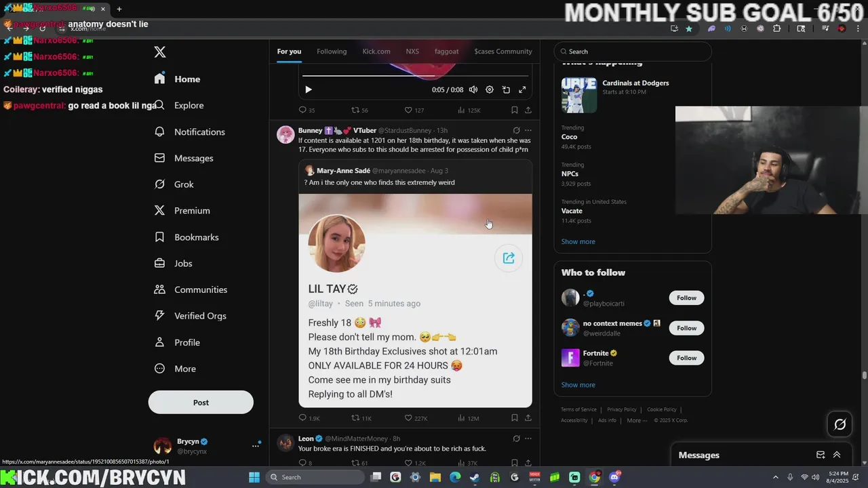Switch to the NXS tab
The height and width of the screenshot is (488, 868).
click(412, 52)
